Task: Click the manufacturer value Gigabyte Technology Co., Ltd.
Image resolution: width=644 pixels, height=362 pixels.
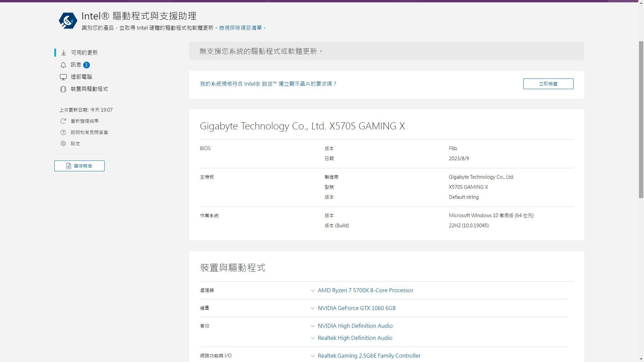Action: tap(481, 177)
